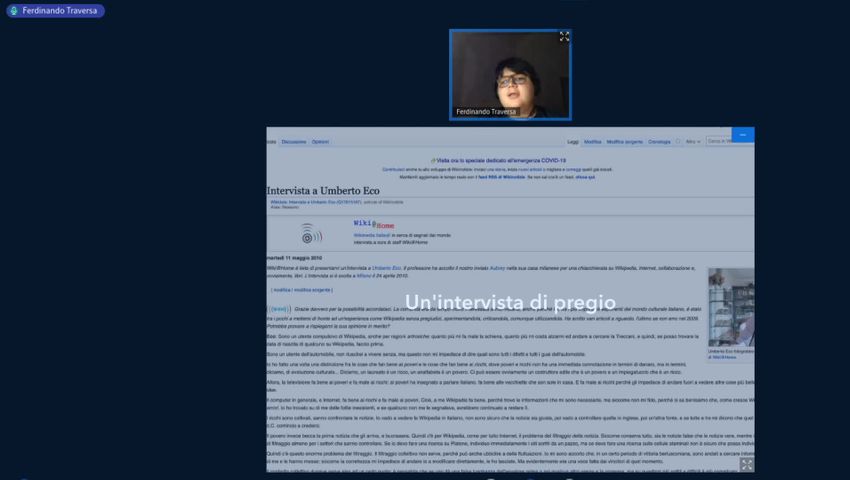The width and height of the screenshot is (850, 480).
Task: Expand the Ferdinando Traversa video tile to fullscreen
Action: (564, 36)
